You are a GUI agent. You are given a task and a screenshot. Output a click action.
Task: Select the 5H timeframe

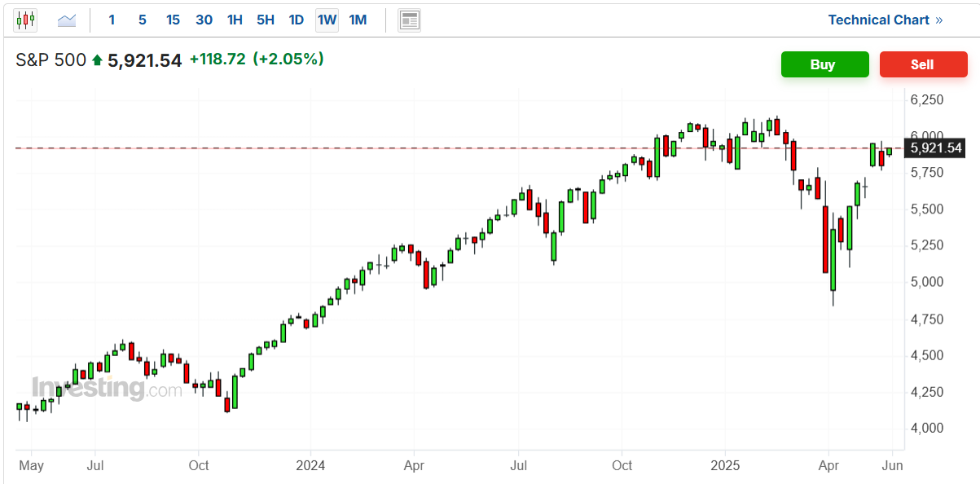pyautogui.click(x=266, y=20)
